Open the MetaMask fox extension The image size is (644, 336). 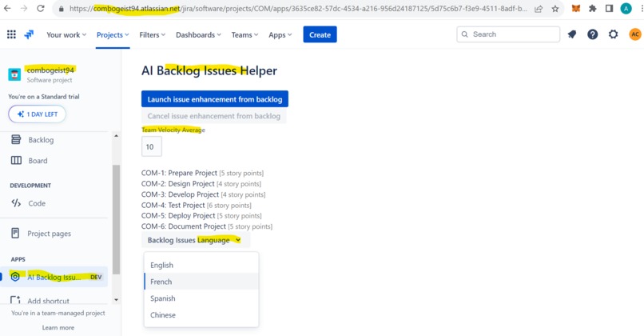[576, 8]
